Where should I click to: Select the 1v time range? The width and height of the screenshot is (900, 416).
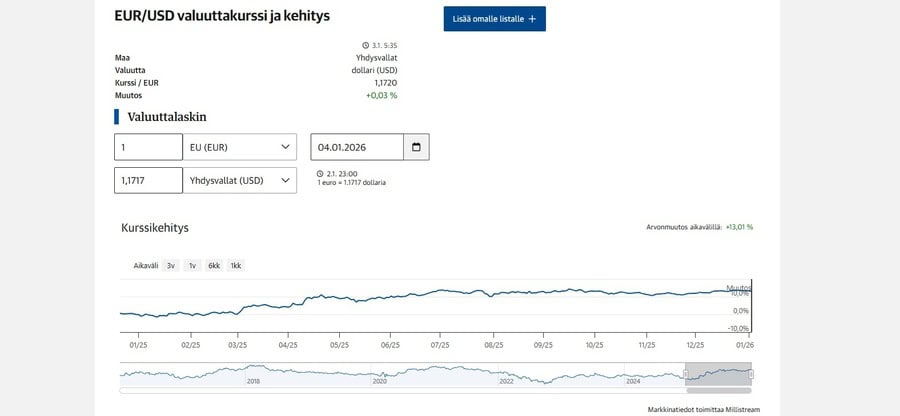(192, 266)
